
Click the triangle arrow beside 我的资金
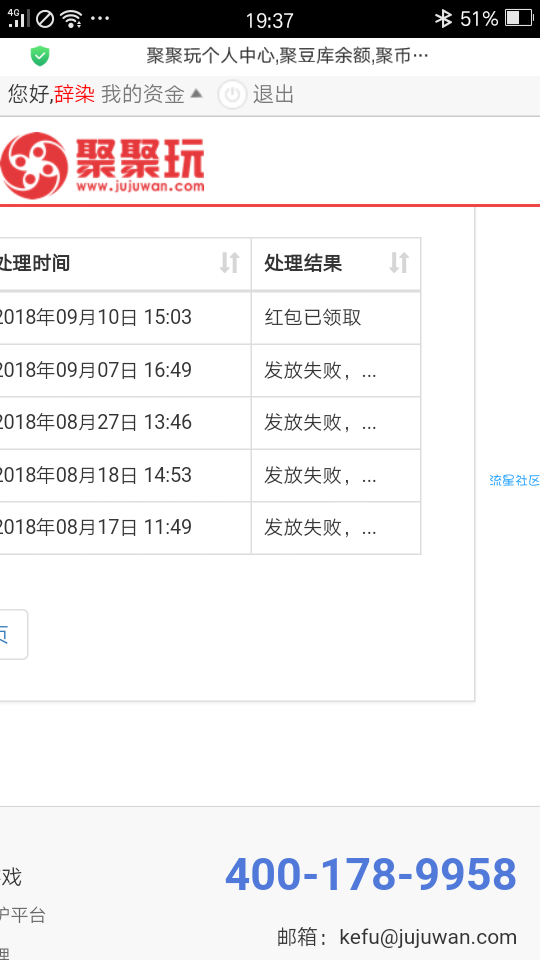(196, 94)
